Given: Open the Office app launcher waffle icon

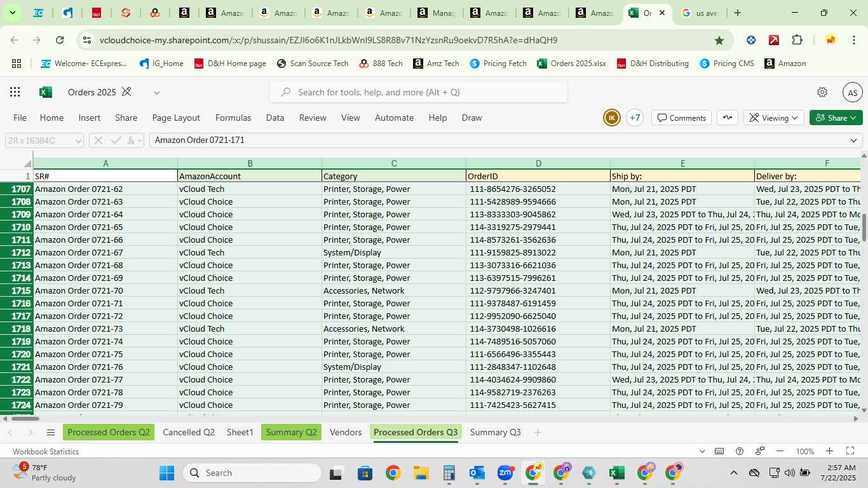Looking at the screenshot, I should click(x=15, y=92).
